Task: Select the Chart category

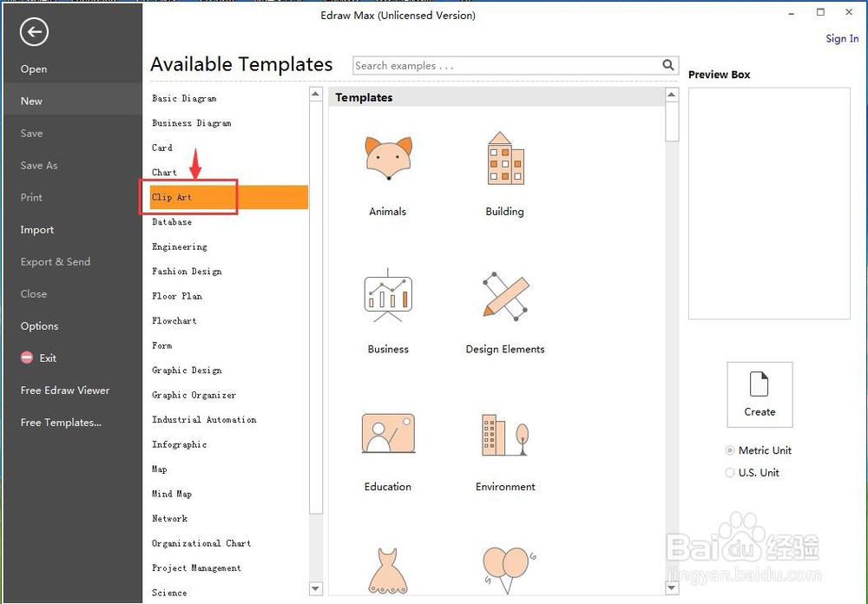Action: (164, 172)
